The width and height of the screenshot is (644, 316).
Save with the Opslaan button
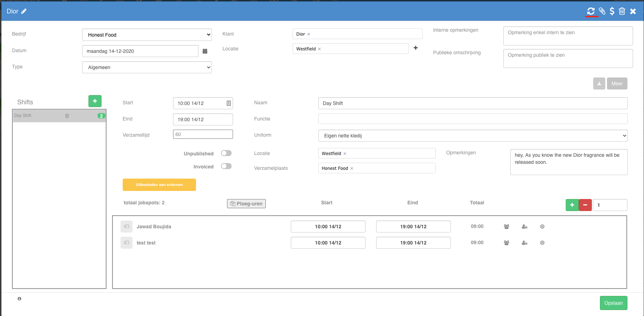point(614,303)
